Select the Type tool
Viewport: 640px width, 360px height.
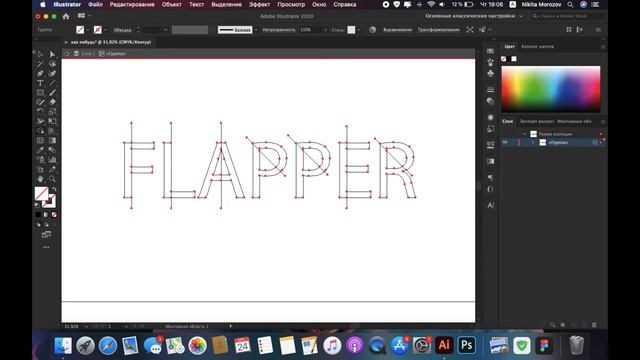point(40,83)
